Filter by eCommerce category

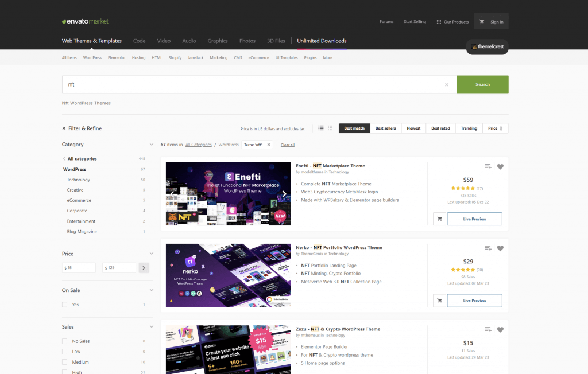pyautogui.click(x=79, y=201)
